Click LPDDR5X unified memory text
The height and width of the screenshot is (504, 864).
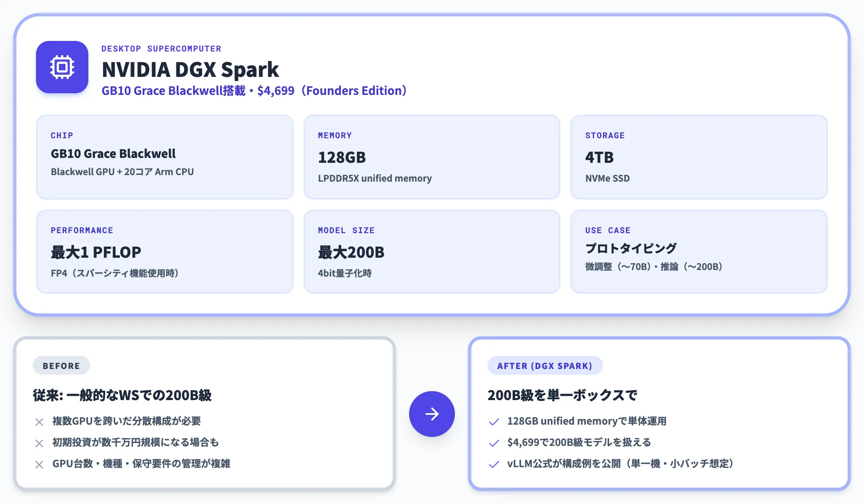point(375,178)
